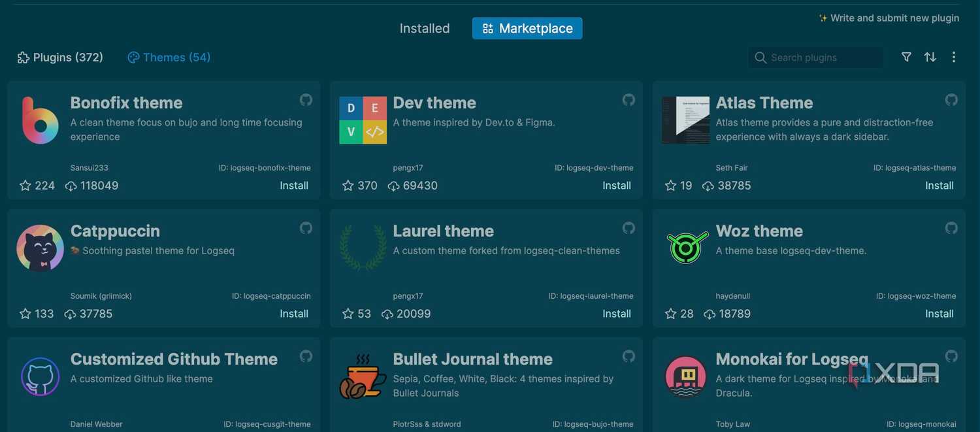Click the Bonofix theme star icon
This screenshot has width=980, height=432.
pos(25,186)
